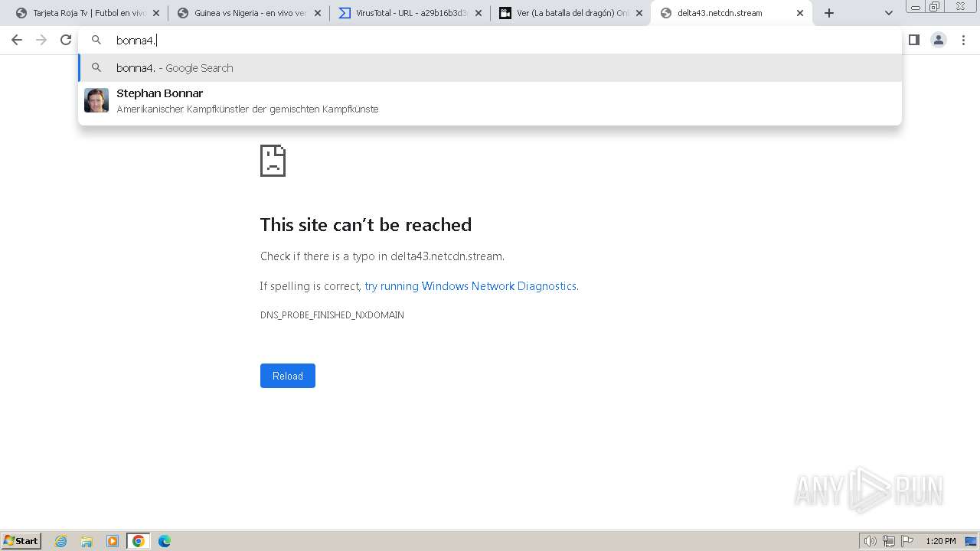Screen dimensions: 980x551
Task: Open the three-dot Chrome menu
Action: [x=963, y=40]
